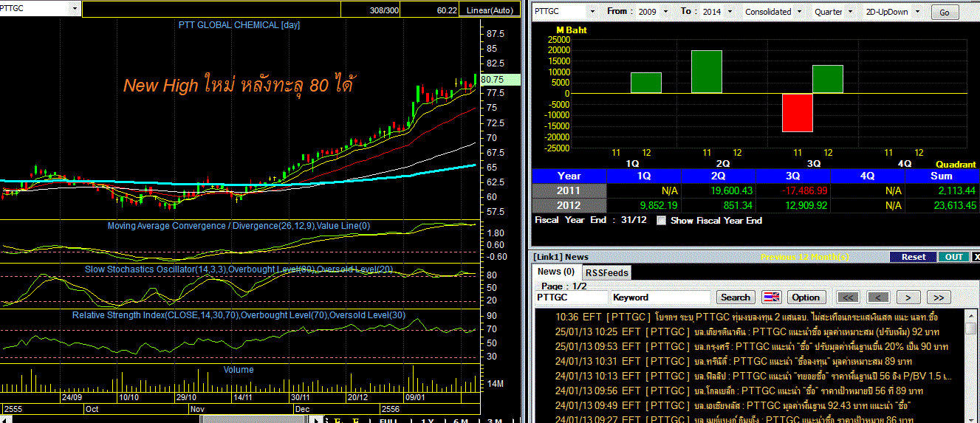Screen dimensions: 980x423
Task: Click the 12,909.92 table cell
Action: (793, 205)
